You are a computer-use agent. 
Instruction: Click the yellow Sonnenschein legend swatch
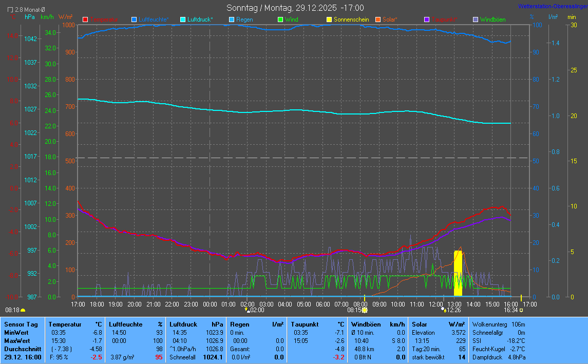(x=329, y=20)
